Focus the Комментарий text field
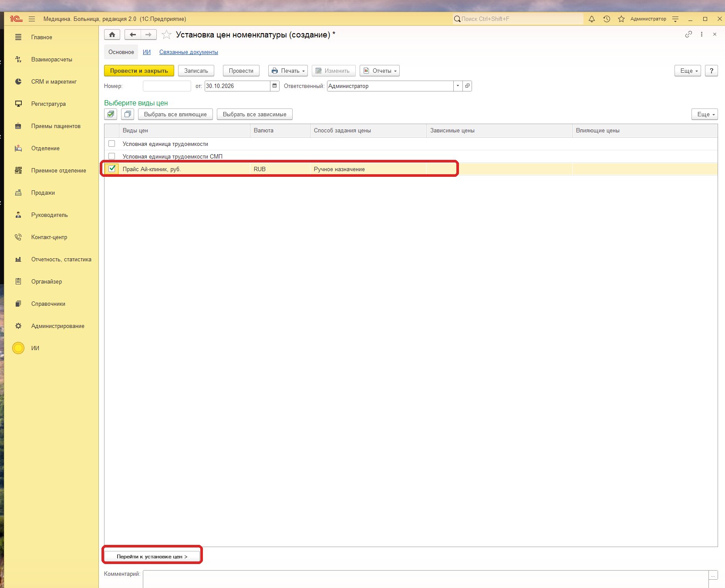Screen dimensions: 725x588 tap(426, 579)
